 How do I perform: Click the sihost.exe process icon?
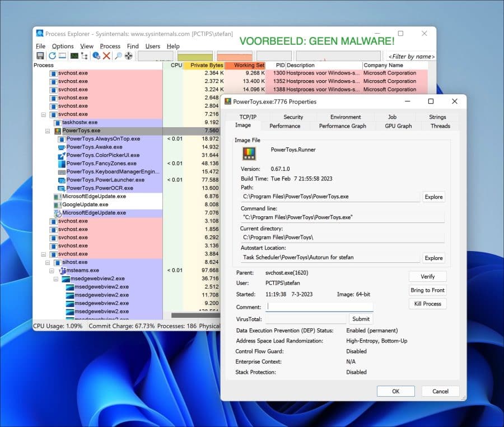pyautogui.click(x=58, y=262)
